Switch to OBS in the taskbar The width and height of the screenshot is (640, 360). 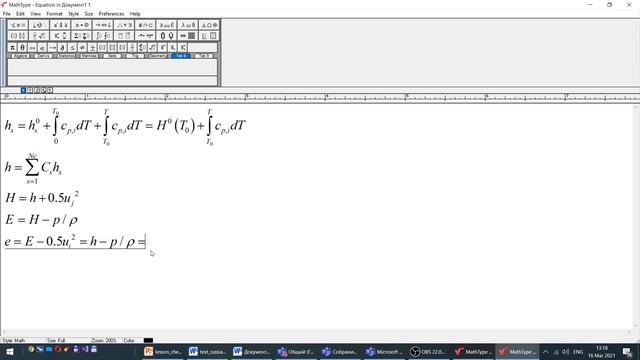tap(428, 351)
